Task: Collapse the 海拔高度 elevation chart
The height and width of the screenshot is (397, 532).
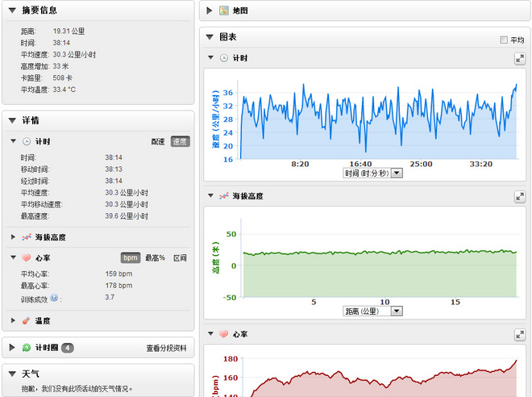Action: click(x=210, y=195)
